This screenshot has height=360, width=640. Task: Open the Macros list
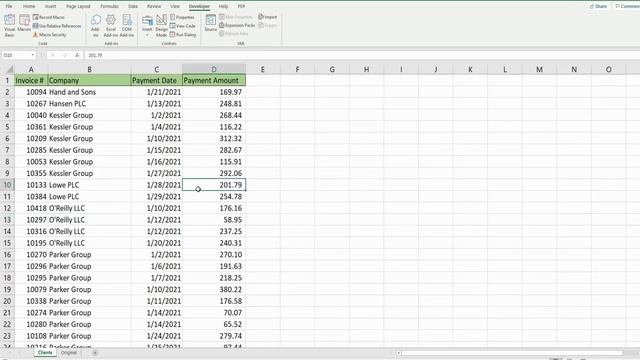click(x=24, y=24)
